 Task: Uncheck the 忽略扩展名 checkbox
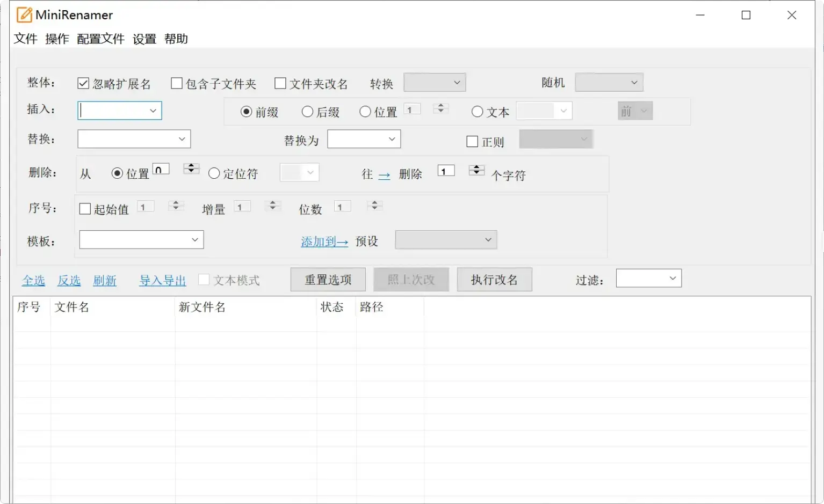pos(83,83)
